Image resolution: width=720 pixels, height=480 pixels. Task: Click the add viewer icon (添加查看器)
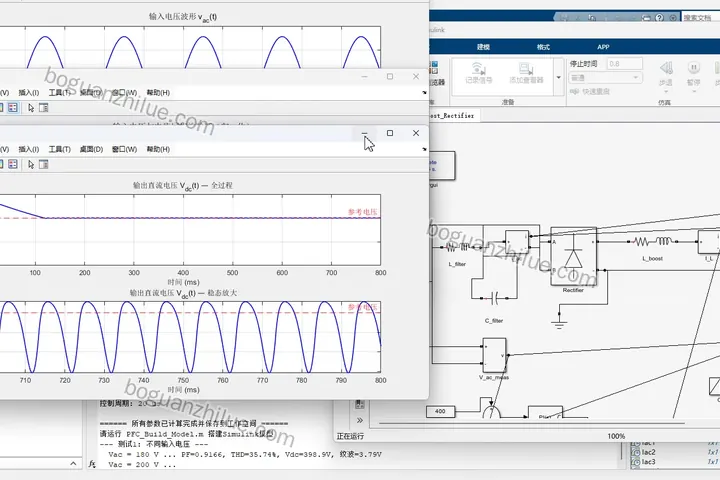pos(526,73)
